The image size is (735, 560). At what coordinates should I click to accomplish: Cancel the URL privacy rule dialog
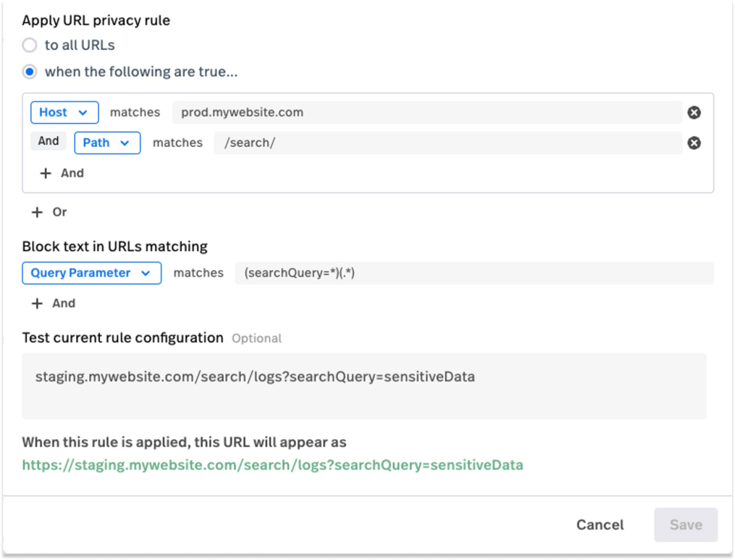click(600, 525)
